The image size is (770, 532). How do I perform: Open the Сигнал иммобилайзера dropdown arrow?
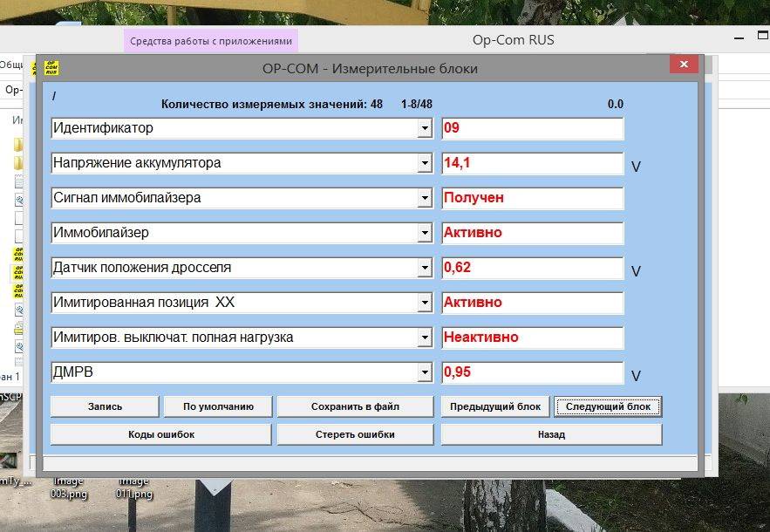click(x=425, y=199)
